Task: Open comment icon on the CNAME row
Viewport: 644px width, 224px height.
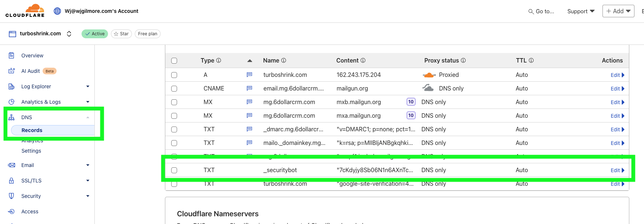Action: pos(249,88)
